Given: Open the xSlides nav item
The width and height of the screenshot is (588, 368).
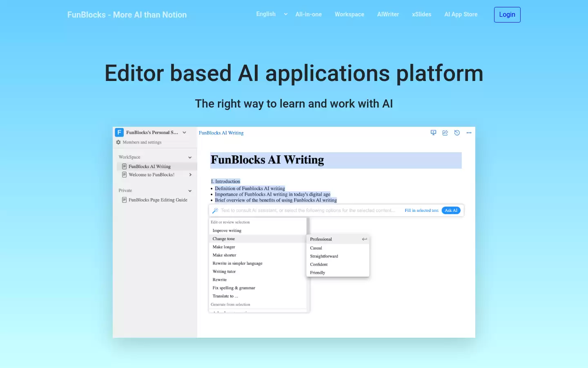Looking at the screenshot, I should coord(421,14).
